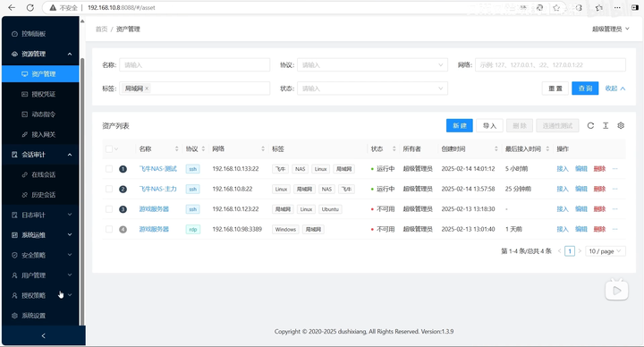Sort table by 创建时间 column

pyautogui.click(x=496, y=148)
